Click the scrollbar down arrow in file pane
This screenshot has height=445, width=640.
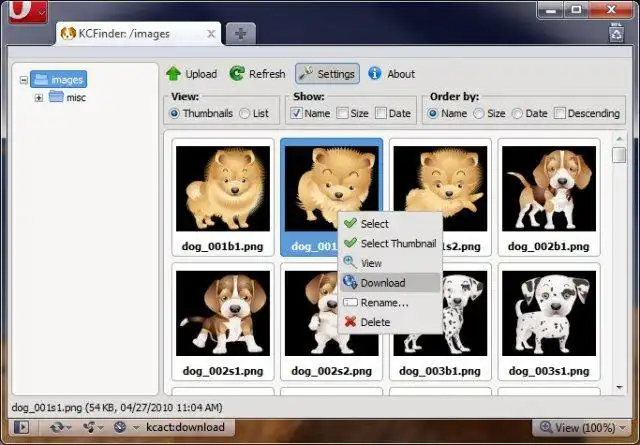(619, 387)
